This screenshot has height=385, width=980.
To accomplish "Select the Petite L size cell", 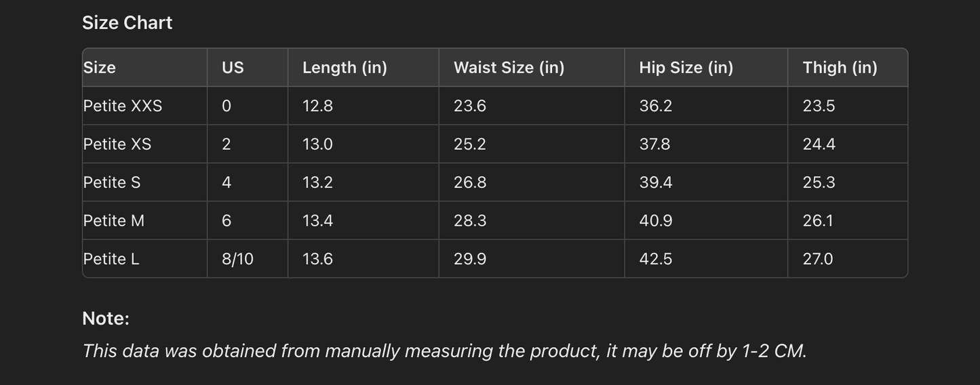I will 111,260.
